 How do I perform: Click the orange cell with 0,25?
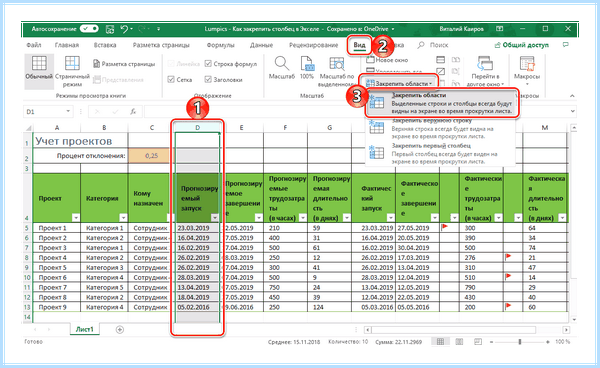(x=152, y=156)
